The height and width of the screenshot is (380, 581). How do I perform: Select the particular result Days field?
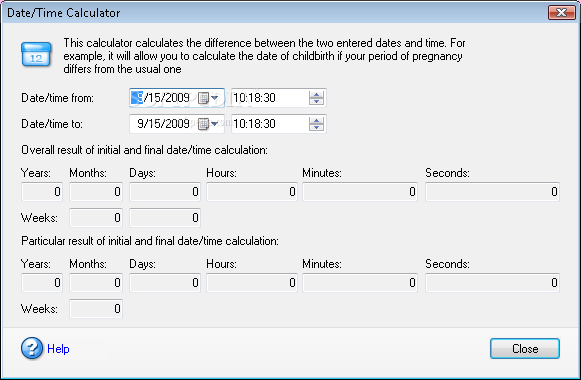pyautogui.click(x=165, y=283)
